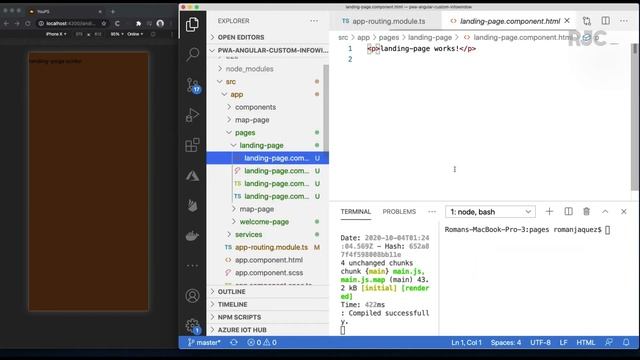The height and width of the screenshot is (360, 640).
Task: Maximize the terminal panel size
Action: 605,211
